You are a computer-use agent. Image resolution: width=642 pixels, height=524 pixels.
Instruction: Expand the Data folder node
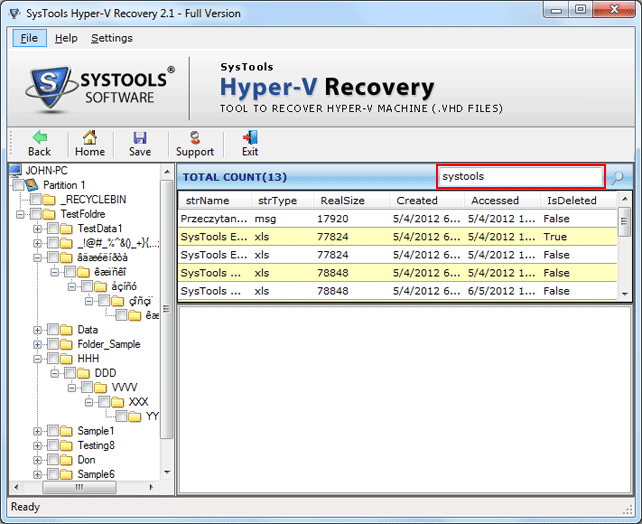[38, 330]
